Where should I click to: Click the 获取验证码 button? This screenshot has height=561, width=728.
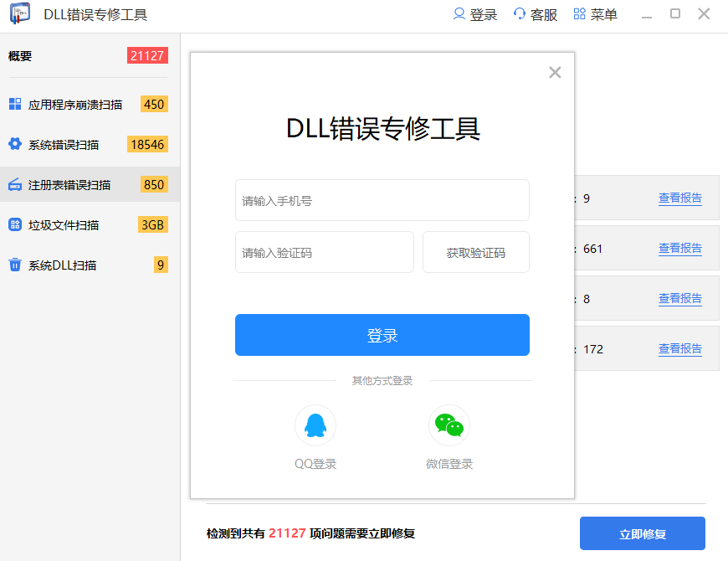pos(476,252)
